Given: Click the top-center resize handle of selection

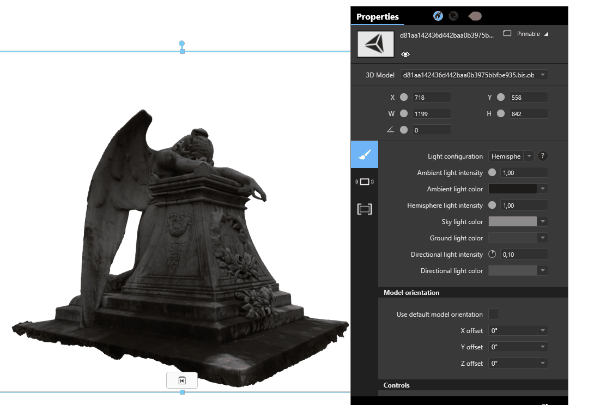Looking at the screenshot, I should pyautogui.click(x=183, y=51).
